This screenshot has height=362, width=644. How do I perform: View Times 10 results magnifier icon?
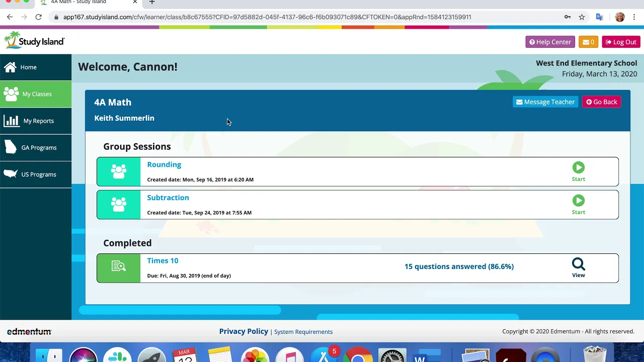click(x=579, y=264)
